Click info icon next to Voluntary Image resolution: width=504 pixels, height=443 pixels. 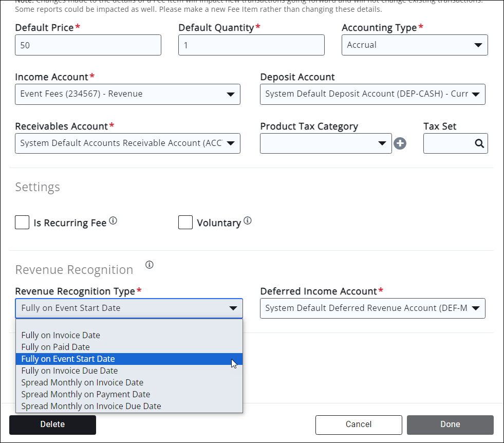tap(247, 221)
